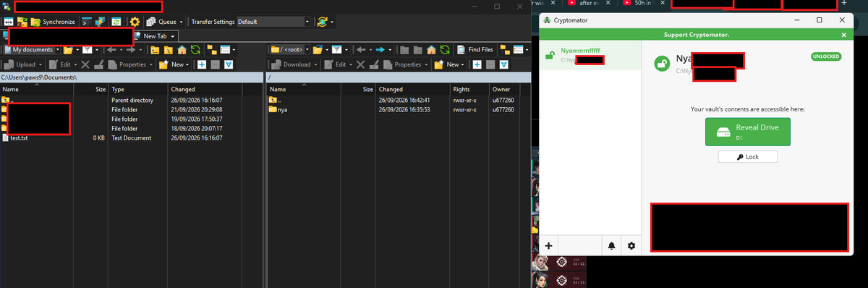The width and height of the screenshot is (868, 288).
Task: Click local panel select files plus icon
Action: click(x=202, y=64)
